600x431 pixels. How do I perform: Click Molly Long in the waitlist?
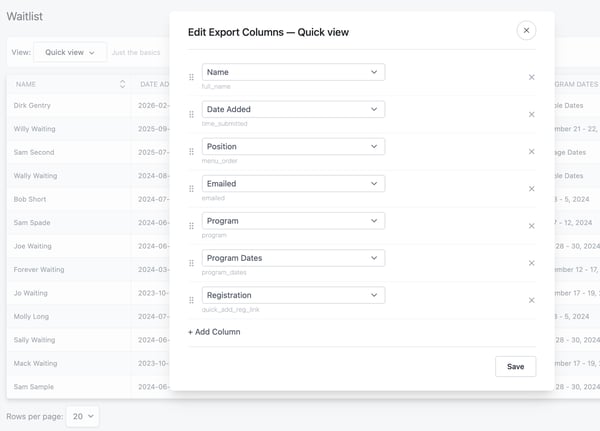point(31,316)
